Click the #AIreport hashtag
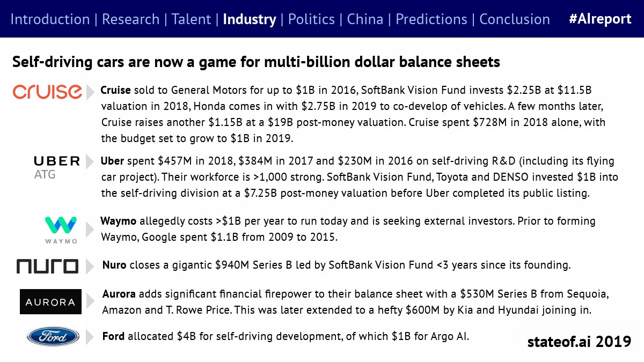The image size is (644, 362). [x=600, y=20]
